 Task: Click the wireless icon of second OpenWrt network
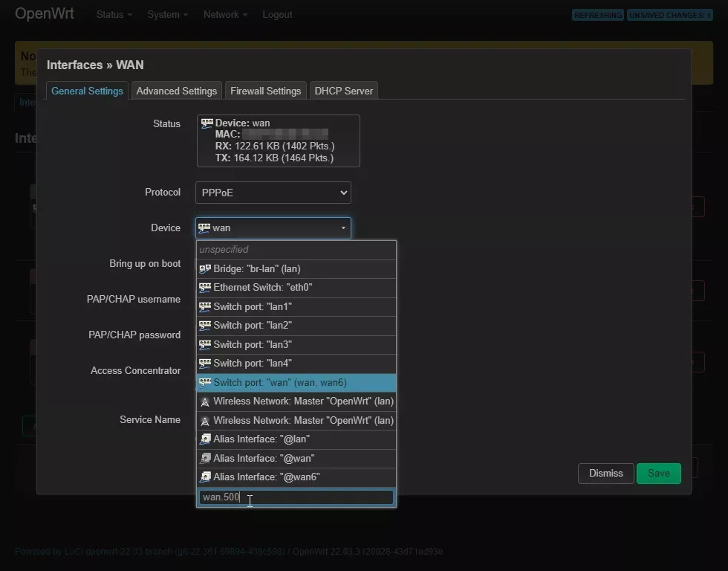(205, 421)
